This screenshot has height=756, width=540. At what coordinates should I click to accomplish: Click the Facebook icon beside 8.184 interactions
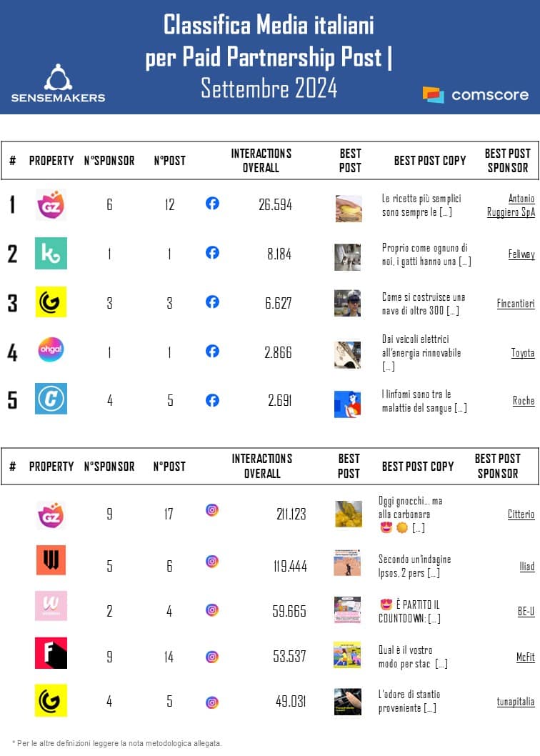(x=212, y=253)
